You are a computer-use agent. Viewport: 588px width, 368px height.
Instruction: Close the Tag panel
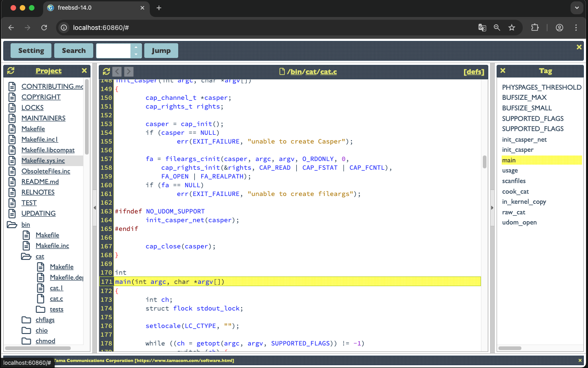coord(503,71)
